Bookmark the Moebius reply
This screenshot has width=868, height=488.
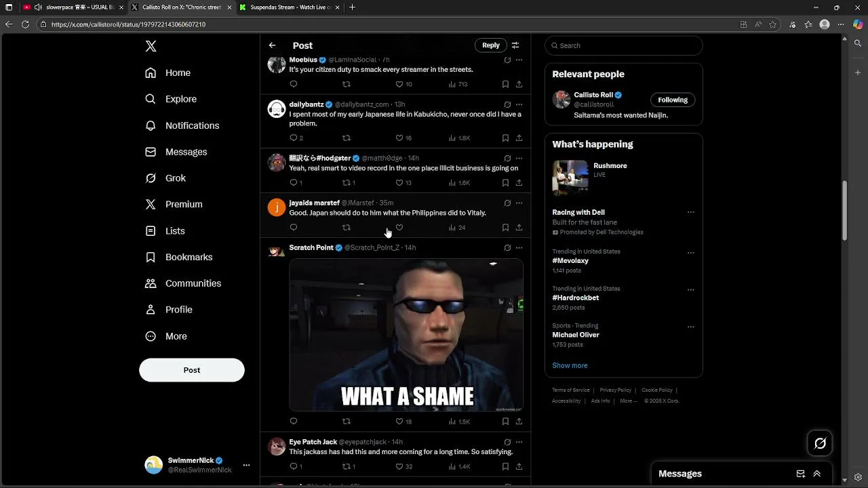505,84
